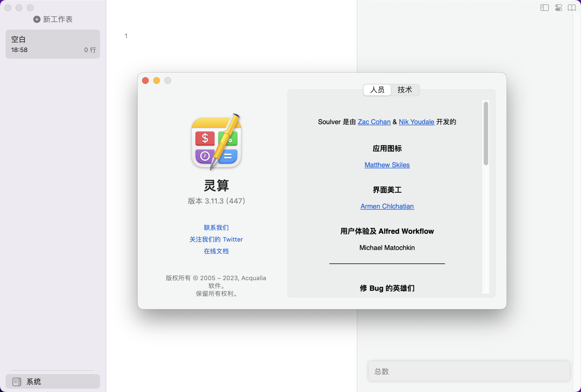Open the Armen Chlchatian link

(387, 206)
